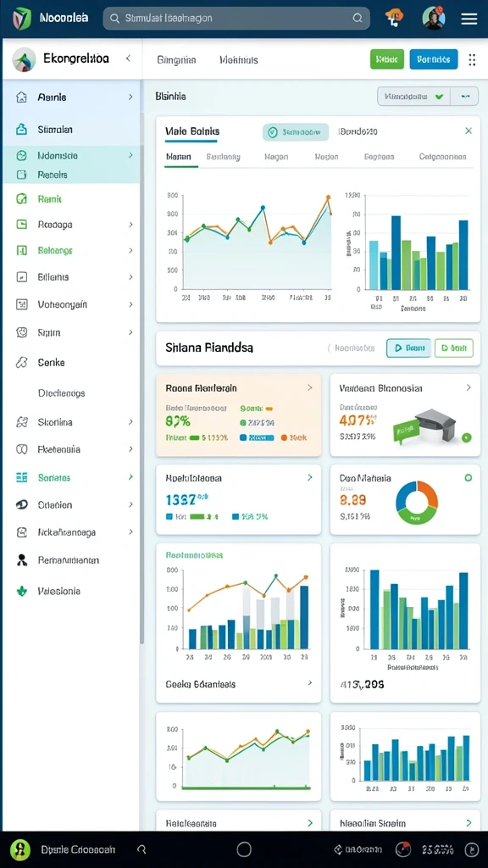Close the Male Bolnics card with the X
The image size is (488, 868).
[x=469, y=131]
